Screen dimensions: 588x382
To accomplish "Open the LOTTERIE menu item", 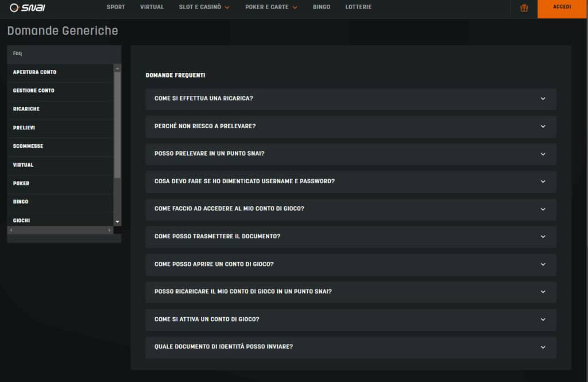I will 358,7.
